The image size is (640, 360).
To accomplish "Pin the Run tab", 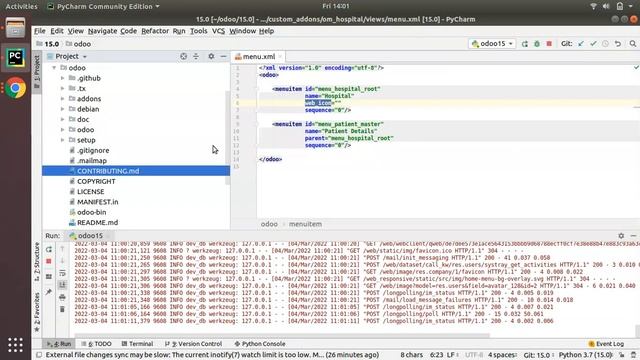I will [x=49, y=291].
